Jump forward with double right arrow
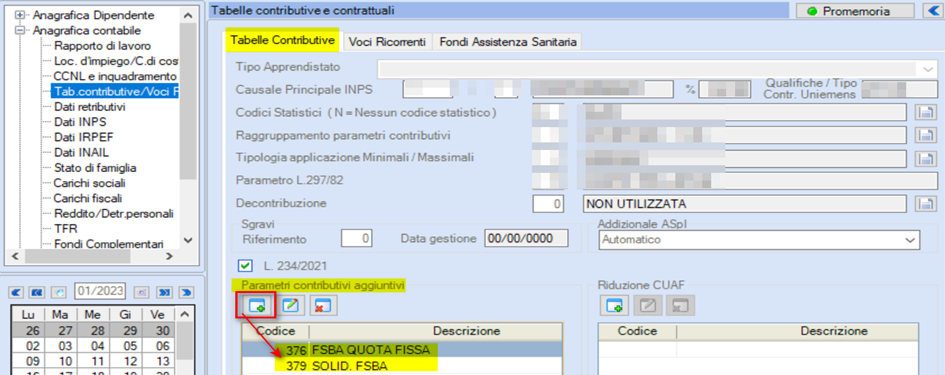 click(x=164, y=292)
